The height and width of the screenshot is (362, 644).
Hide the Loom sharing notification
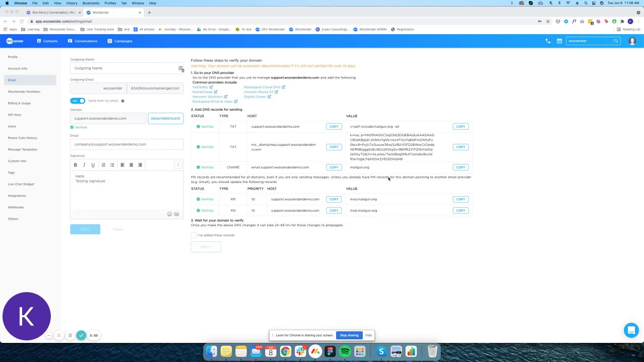pos(368,335)
